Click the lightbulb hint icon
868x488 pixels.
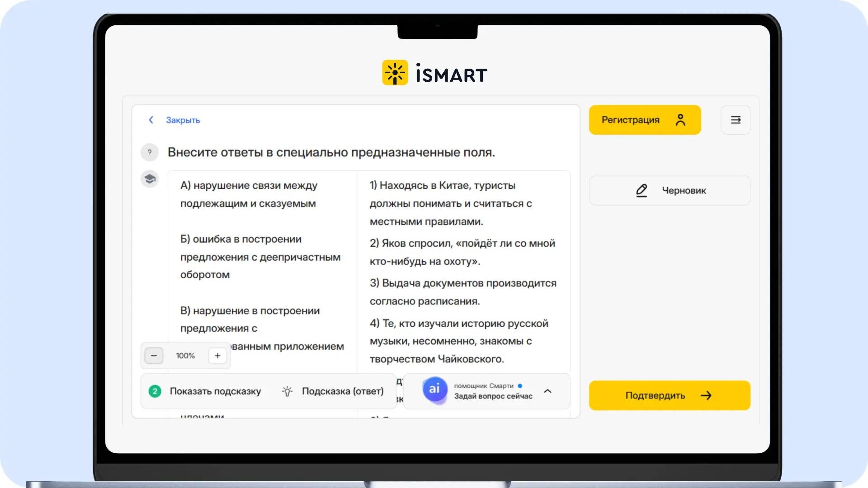pos(287,391)
